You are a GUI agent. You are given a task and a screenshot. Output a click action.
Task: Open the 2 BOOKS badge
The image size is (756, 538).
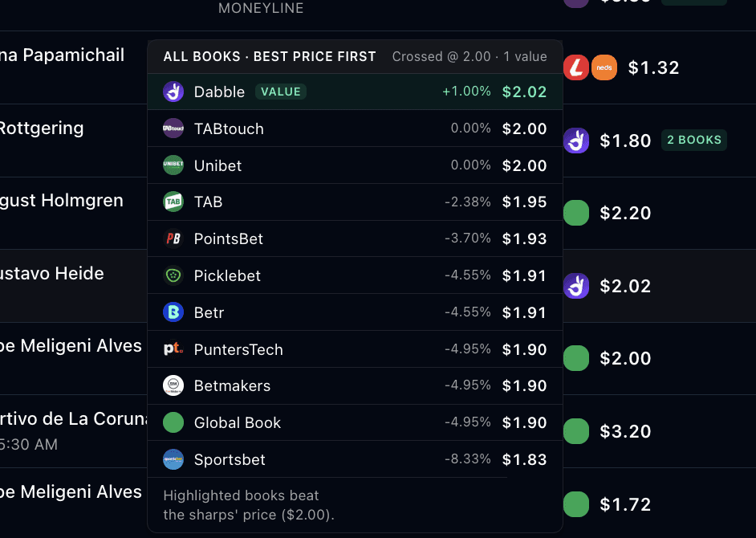[694, 140]
